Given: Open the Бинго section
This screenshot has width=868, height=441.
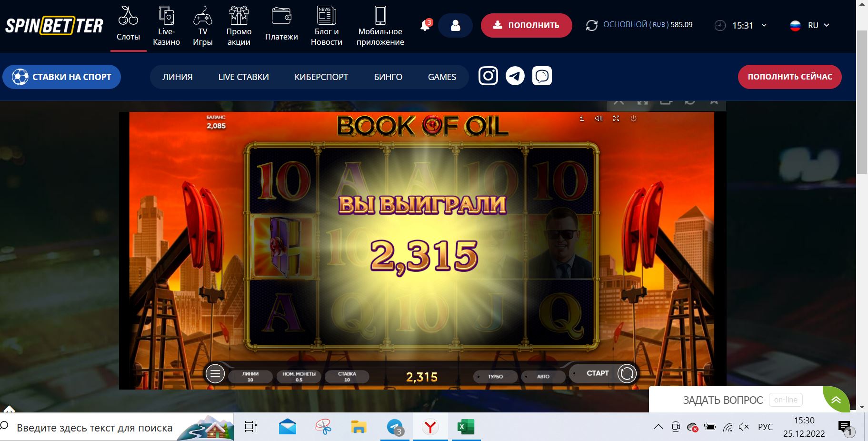Looking at the screenshot, I should [388, 77].
